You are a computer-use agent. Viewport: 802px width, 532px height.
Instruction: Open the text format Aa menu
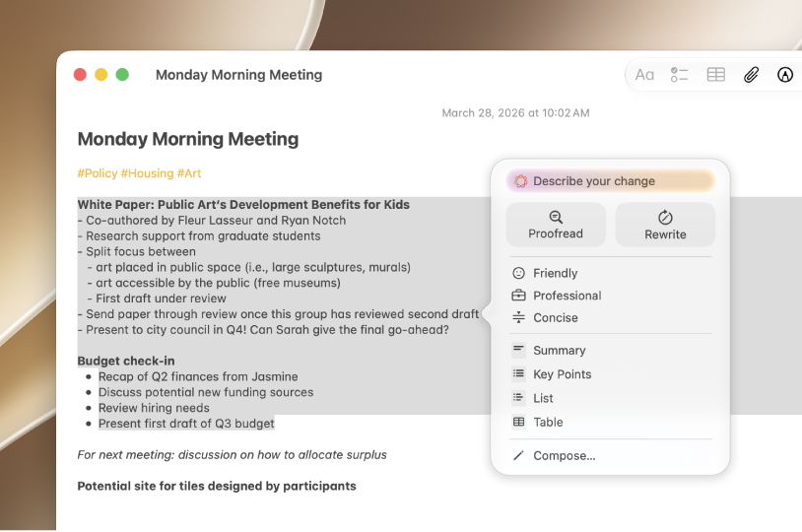pos(644,75)
